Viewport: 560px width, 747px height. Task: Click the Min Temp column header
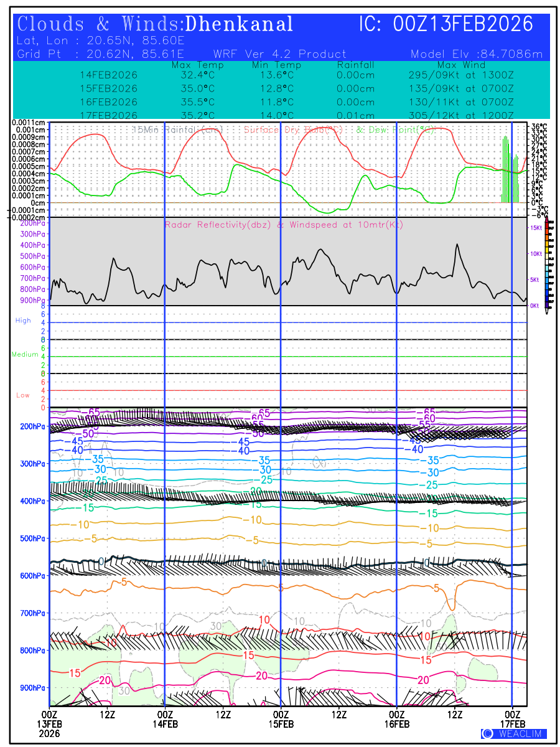276,65
